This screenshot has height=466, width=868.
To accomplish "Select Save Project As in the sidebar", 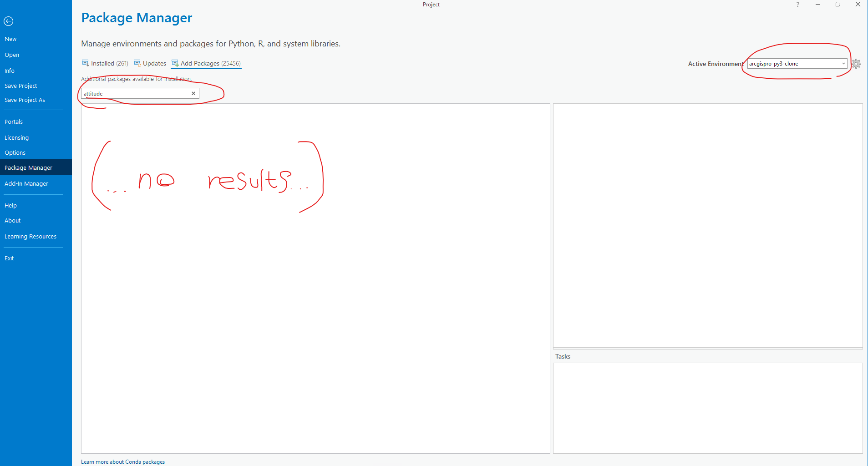I will (x=25, y=100).
